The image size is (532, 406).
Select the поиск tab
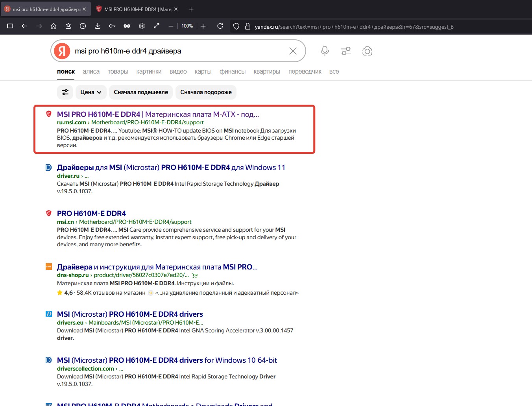(66, 72)
